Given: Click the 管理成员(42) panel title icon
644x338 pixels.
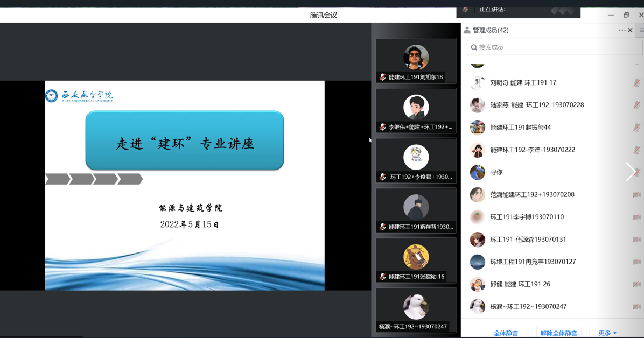Looking at the screenshot, I should coord(467,30).
